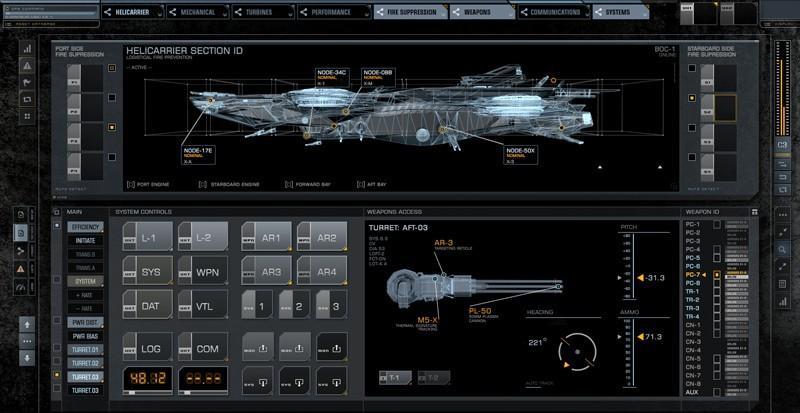Toggle the Forward Bay bracket indicator

click(x=289, y=184)
